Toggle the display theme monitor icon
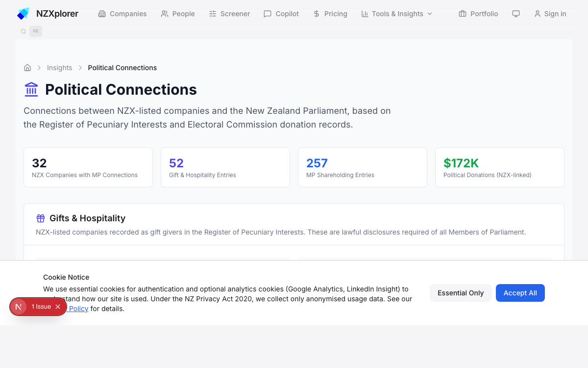588x368 pixels. point(516,14)
